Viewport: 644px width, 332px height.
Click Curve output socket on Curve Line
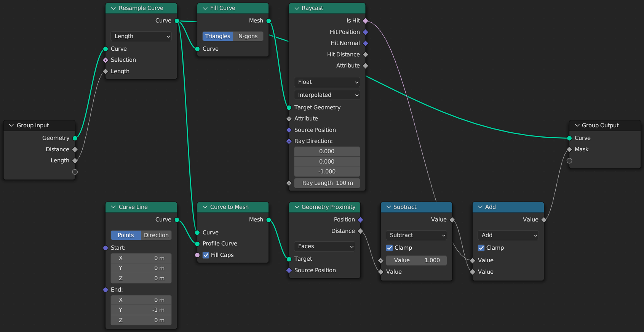coord(177,220)
